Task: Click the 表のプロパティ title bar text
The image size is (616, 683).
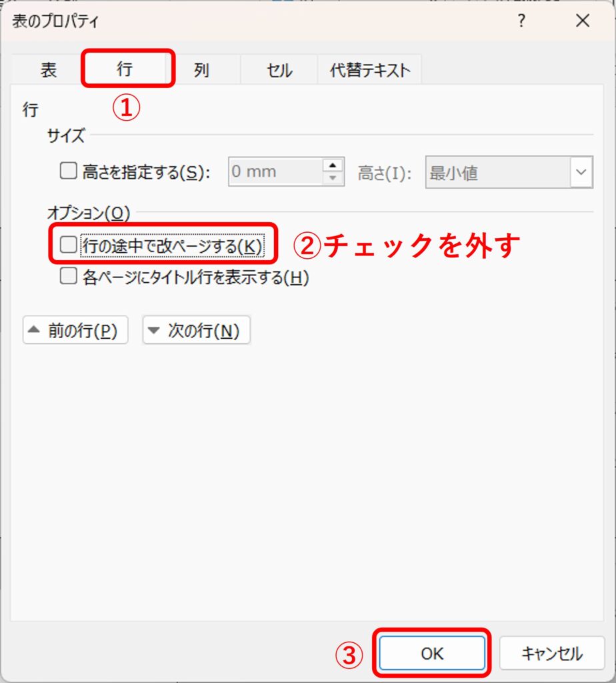Action: tap(55, 21)
